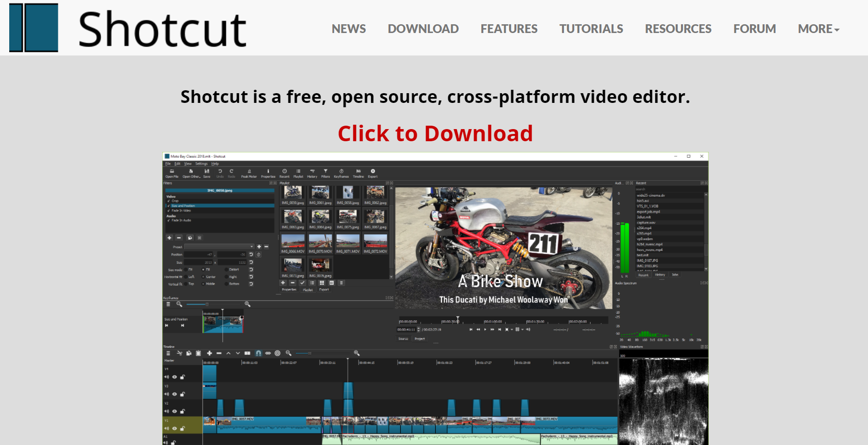The height and width of the screenshot is (445, 868).
Task: Open the FORUM link in navigation
Action: (x=754, y=29)
